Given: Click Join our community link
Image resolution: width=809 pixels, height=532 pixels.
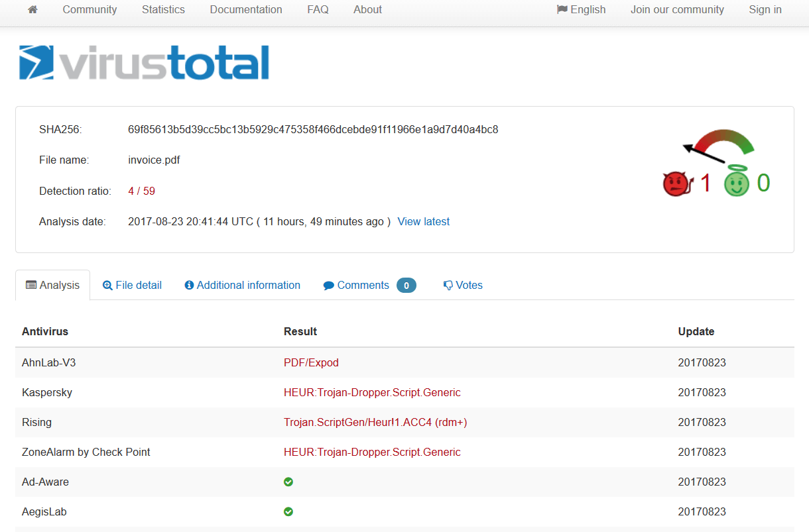Looking at the screenshot, I should [677, 10].
